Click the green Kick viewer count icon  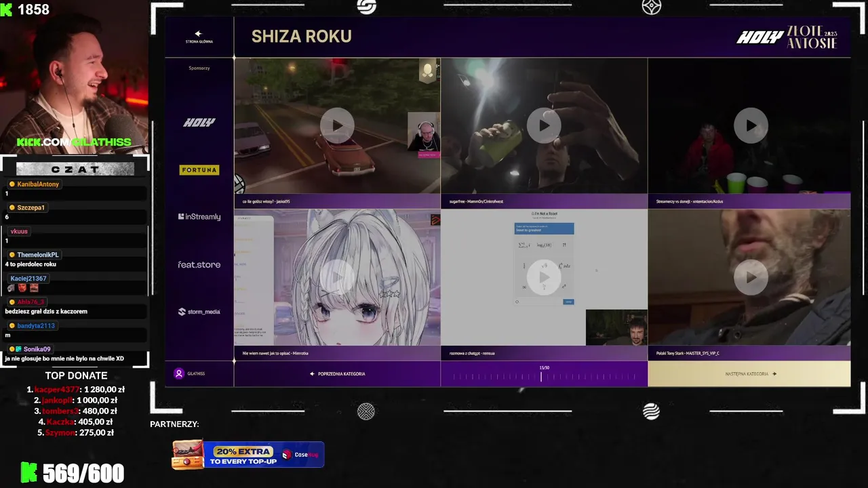click(6, 9)
